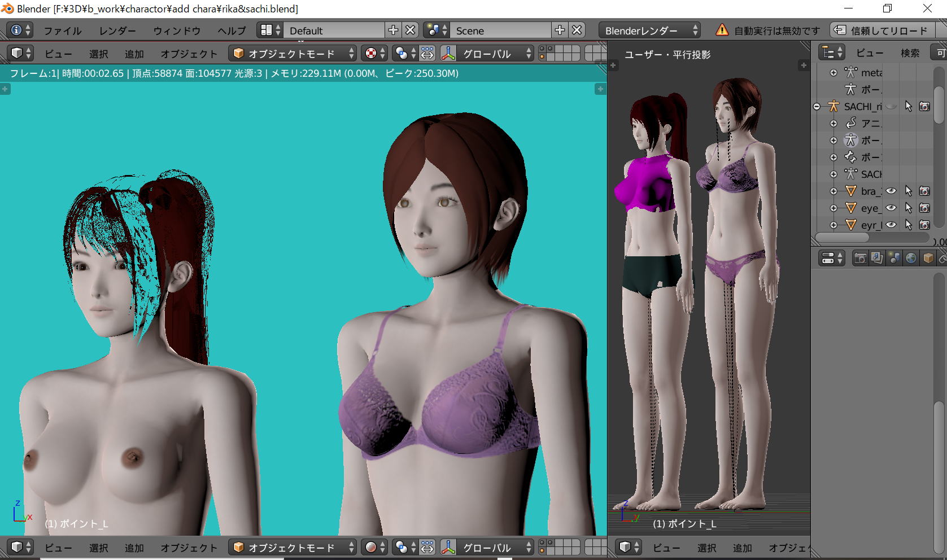
Task: Open object mode dropdown in top viewport header
Action: (x=293, y=54)
